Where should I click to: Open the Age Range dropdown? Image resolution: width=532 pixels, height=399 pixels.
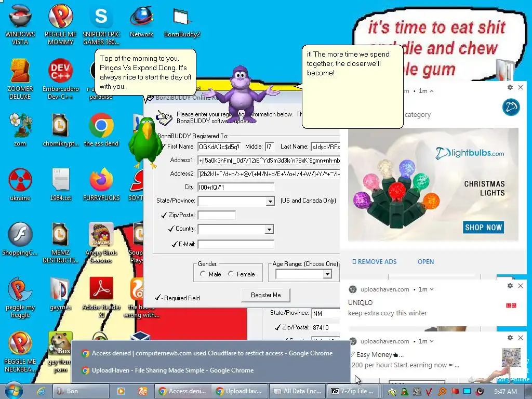[x=327, y=274]
